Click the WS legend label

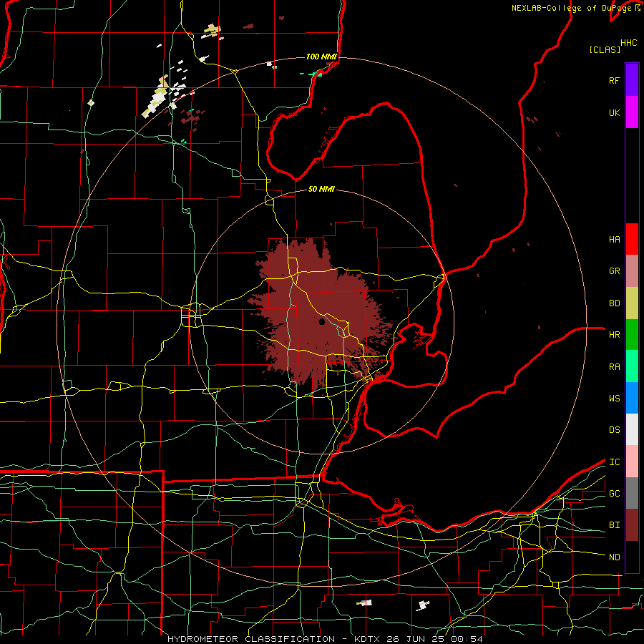point(614,398)
